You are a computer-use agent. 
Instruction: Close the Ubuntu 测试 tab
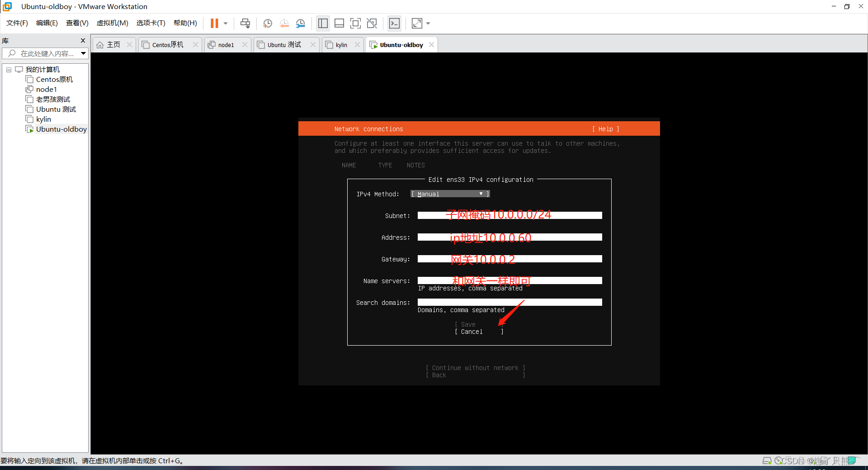tap(313, 45)
